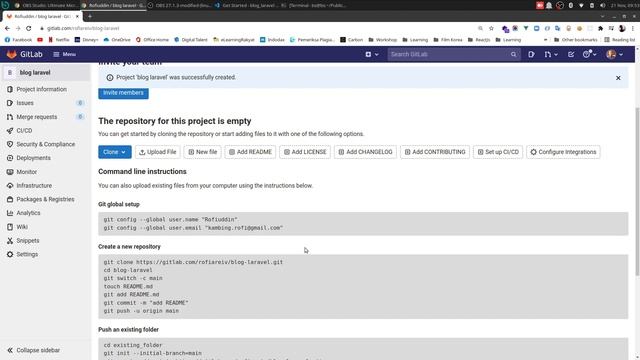Click the browser forward arrow
Image resolution: width=640 pixels, height=360 pixels.
click(18, 28)
